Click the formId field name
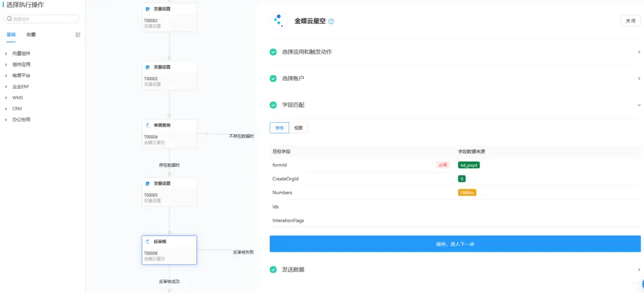This screenshot has width=644, height=293. (279, 165)
